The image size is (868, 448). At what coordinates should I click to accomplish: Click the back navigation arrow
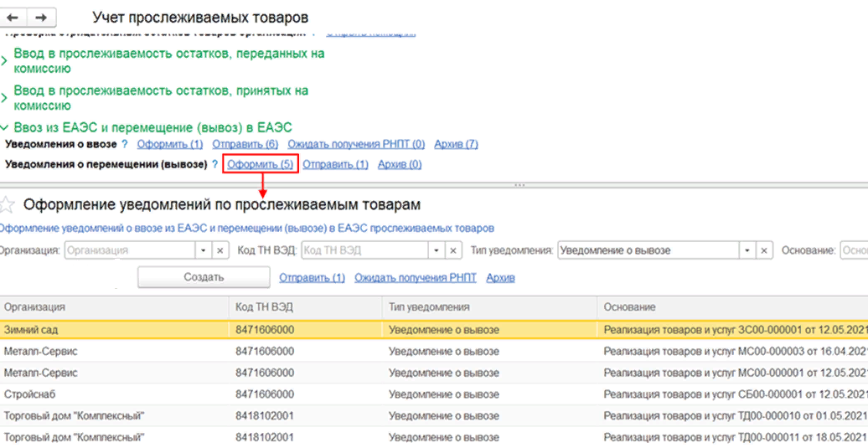(x=13, y=17)
